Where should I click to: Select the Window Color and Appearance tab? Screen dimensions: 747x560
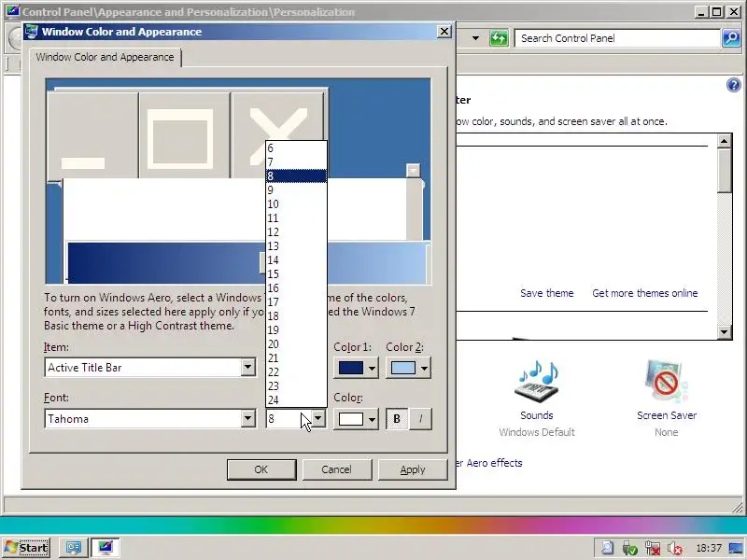[105, 57]
